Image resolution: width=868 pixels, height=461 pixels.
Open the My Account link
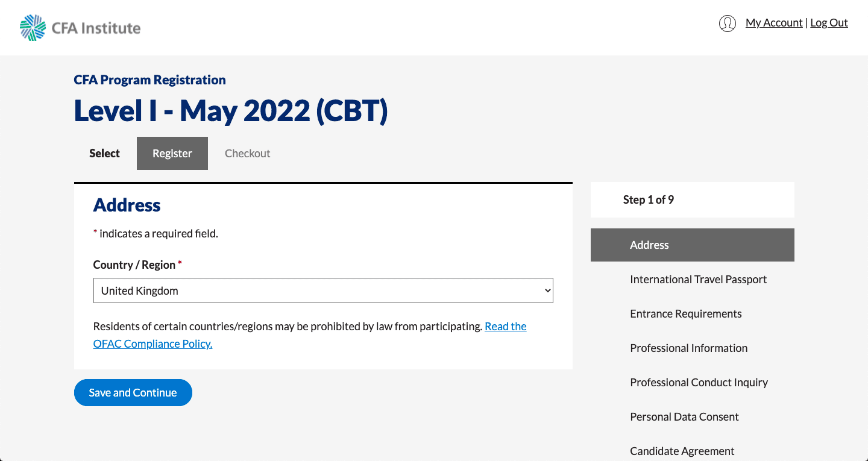(774, 23)
